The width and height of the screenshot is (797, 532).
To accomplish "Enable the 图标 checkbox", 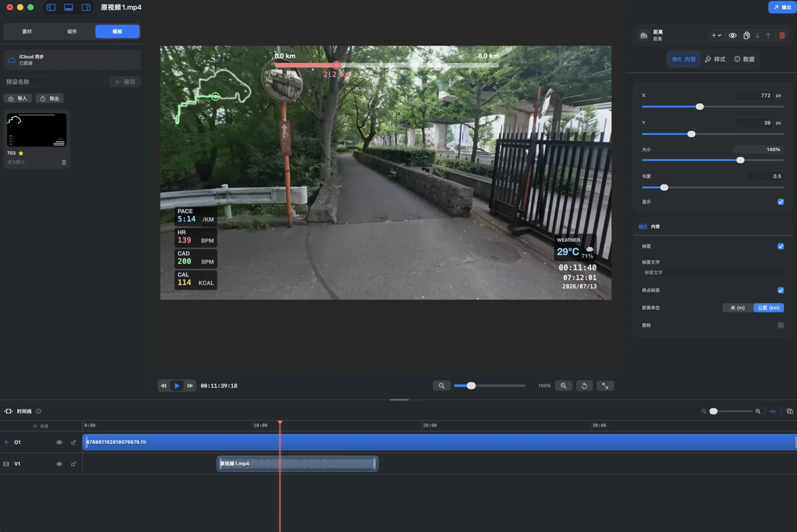I will 781,325.
